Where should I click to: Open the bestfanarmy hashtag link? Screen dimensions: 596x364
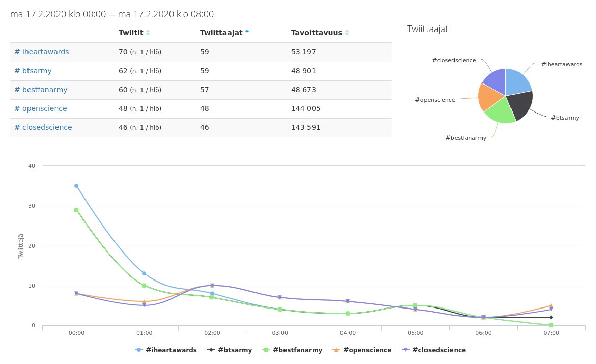point(41,90)
